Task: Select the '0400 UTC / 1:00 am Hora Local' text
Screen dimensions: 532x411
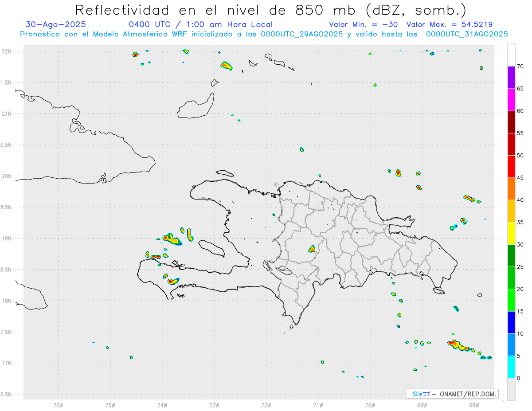Action: pyautogui.click(x=201, y=24)
